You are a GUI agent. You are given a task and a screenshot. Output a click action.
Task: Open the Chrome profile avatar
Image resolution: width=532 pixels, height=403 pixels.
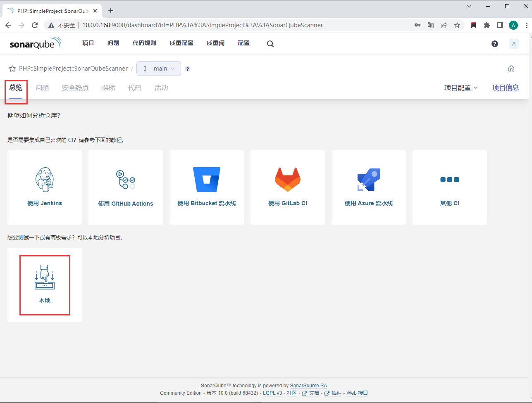513,25
